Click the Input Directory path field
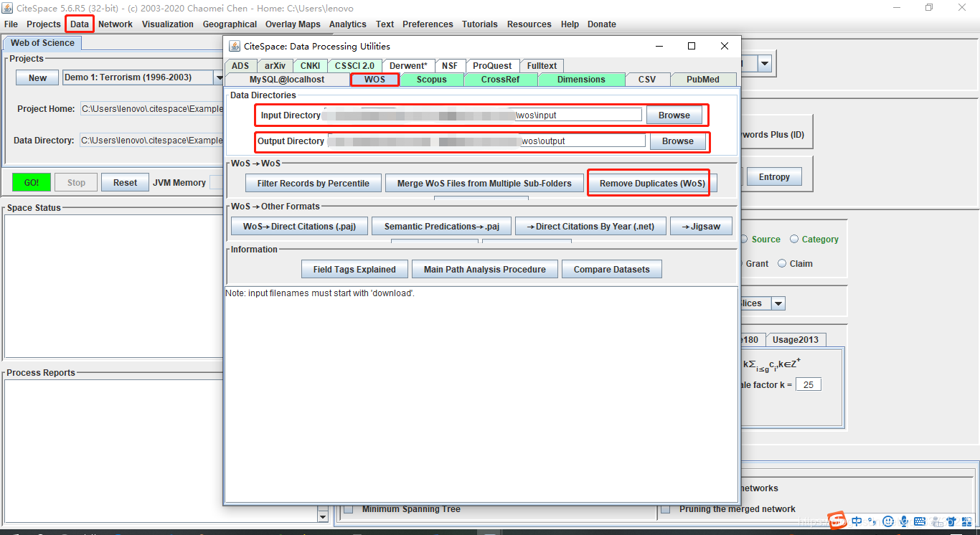 [483, 115]
